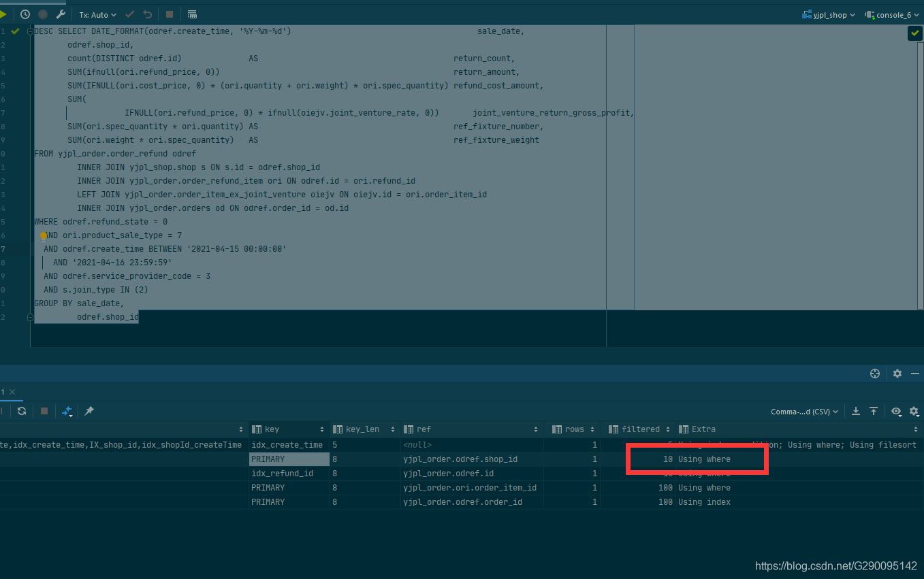The width and height of the screenshot is (924, 579).
Task: Run the query with Execute button
Action: click(3, 14)
